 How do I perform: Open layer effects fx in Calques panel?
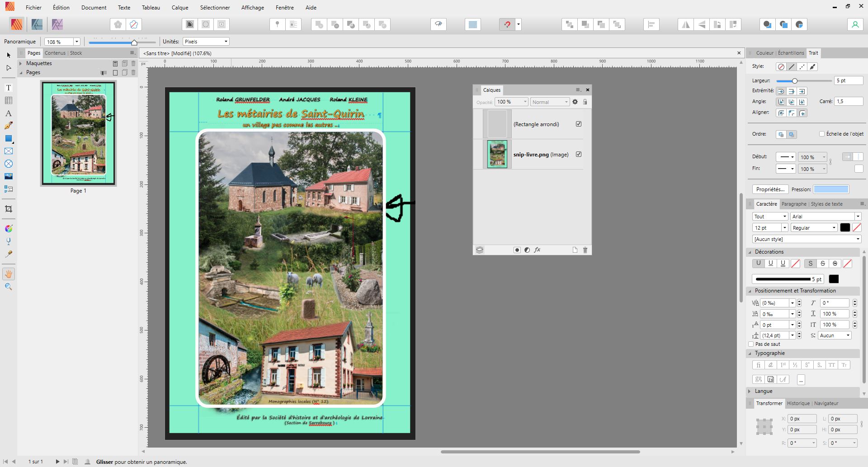coord(537,250)
